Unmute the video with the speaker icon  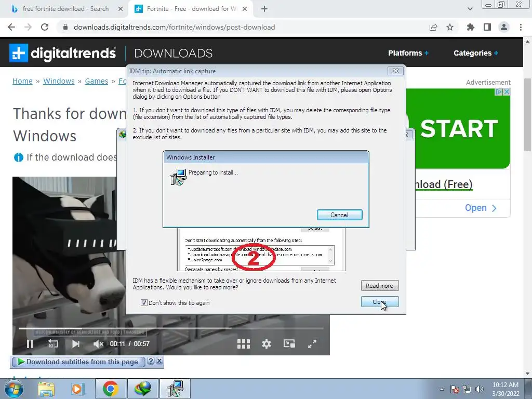coord(98,344)
